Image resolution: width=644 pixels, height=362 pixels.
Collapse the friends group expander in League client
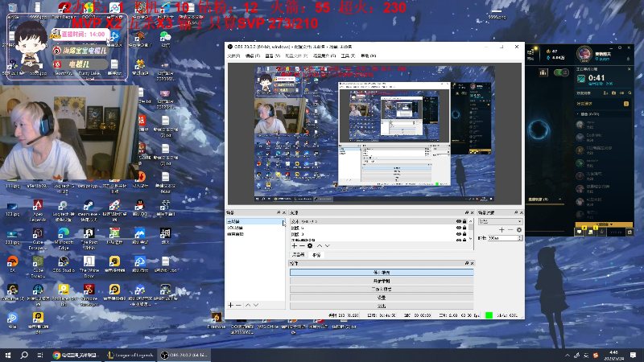(x=578, y=114)
